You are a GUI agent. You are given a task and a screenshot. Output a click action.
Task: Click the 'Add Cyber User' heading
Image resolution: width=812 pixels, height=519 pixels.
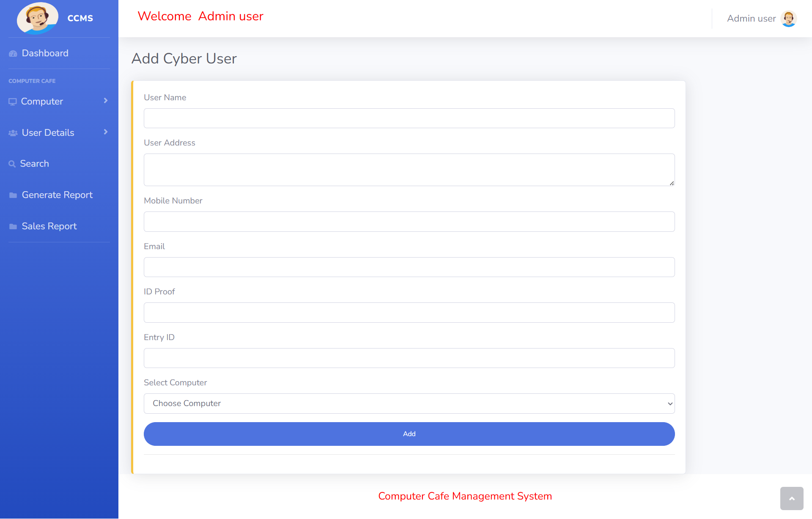[x=184, y=58]
